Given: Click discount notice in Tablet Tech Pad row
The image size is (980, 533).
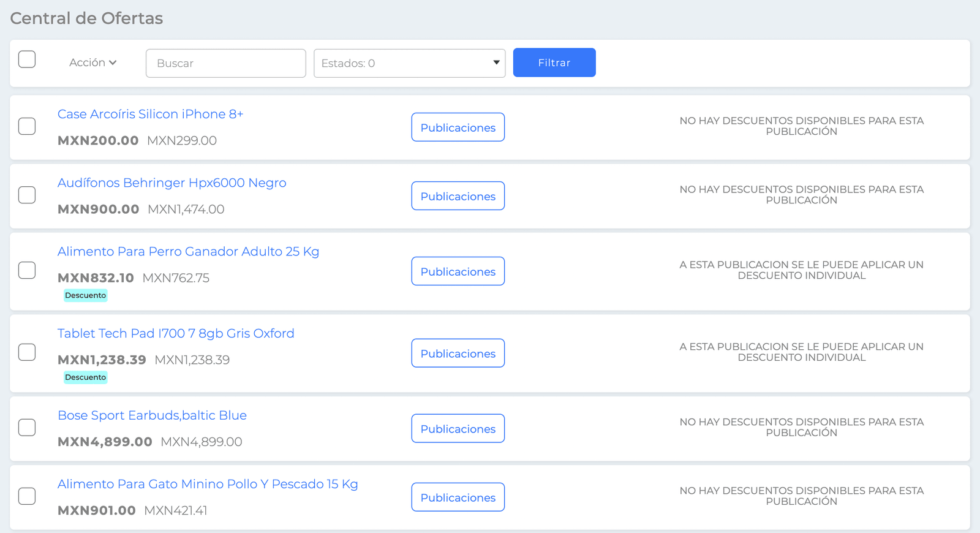Looking at the screenshot, I should tap(802, 352).
